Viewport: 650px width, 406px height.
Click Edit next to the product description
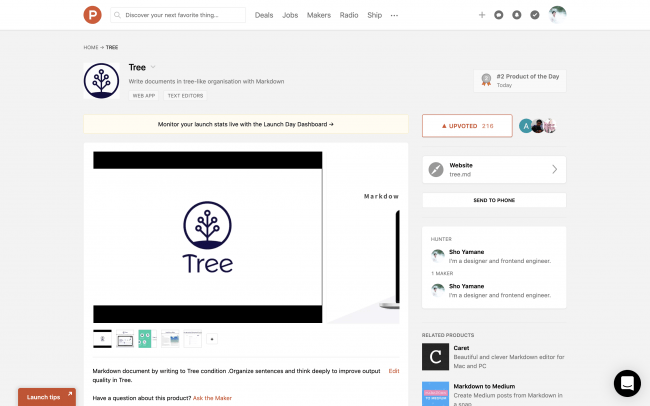[394, 371]
